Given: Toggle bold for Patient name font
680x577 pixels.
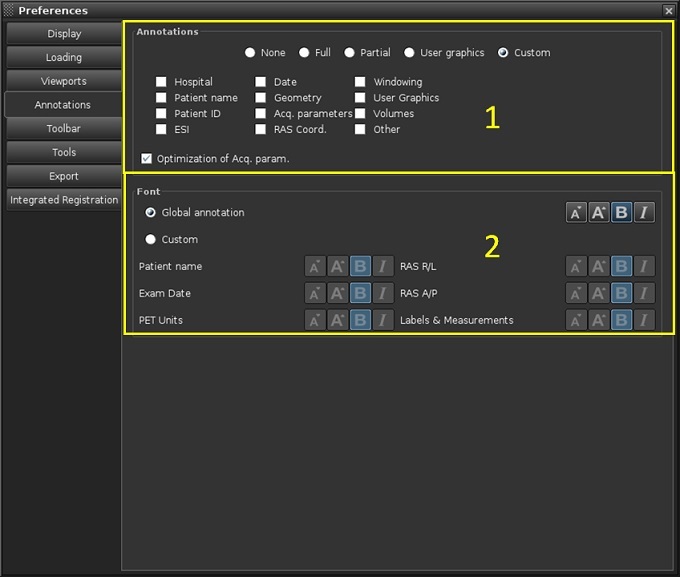Looking at the screenshot, I should point(361,267).
